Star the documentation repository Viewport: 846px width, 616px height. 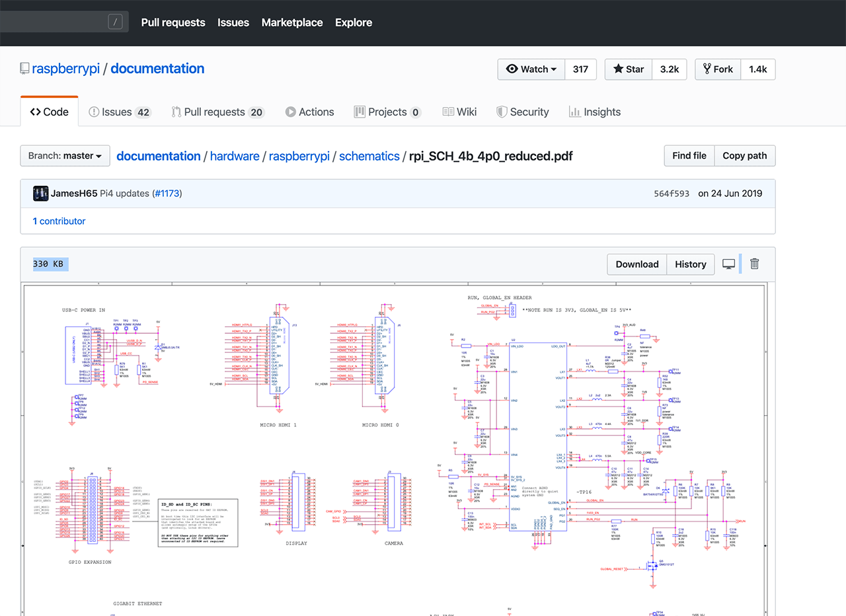click(x=629, y=69)
